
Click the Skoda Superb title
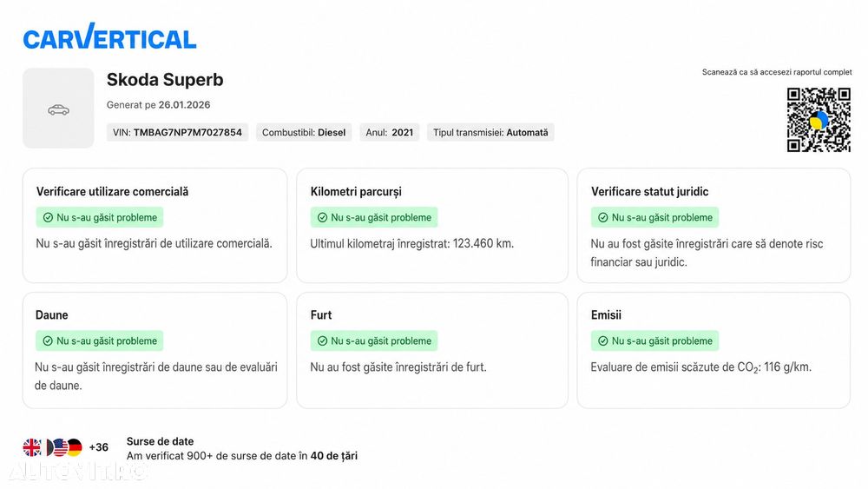[165, 80]
